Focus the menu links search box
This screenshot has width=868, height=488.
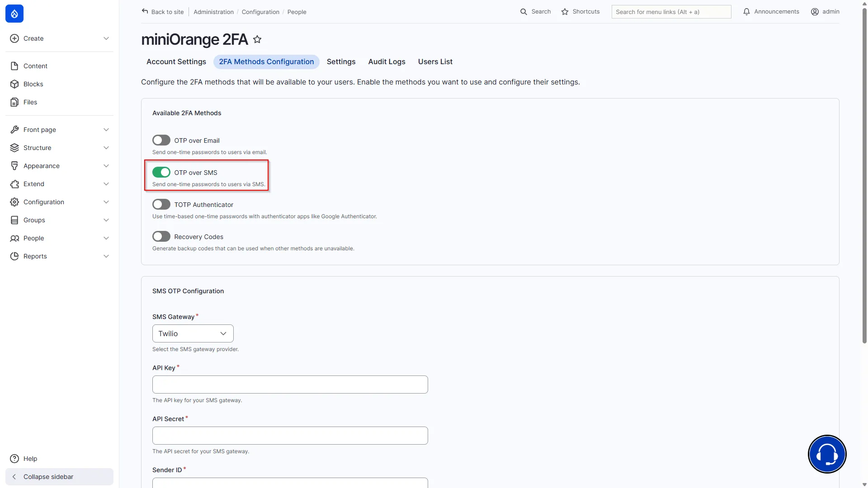[x=671, y=12]
